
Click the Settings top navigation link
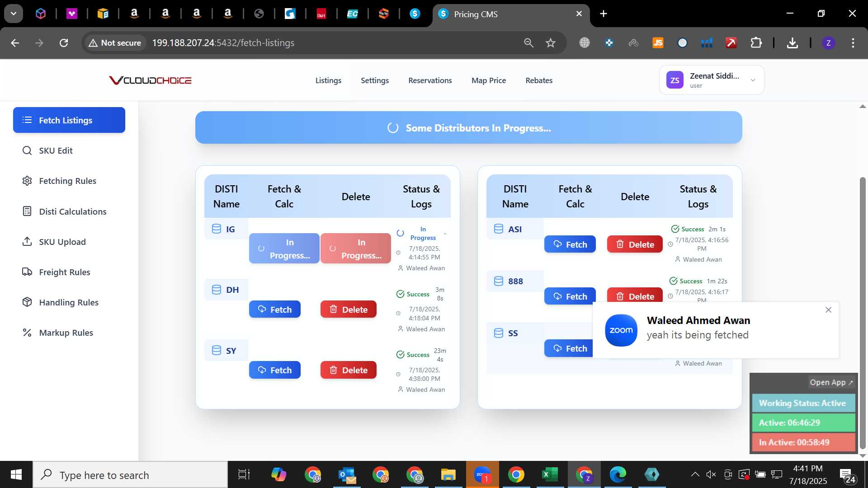tap(375, 80)
